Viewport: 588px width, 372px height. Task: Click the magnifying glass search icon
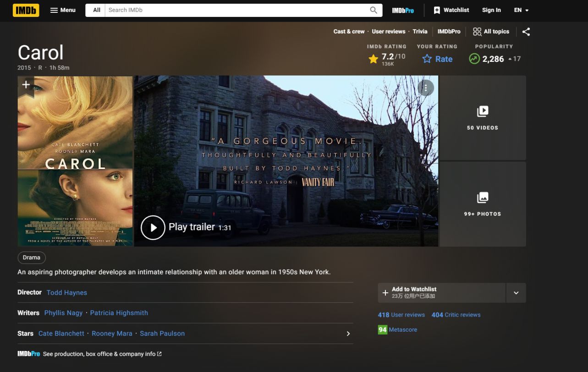point(374,10)
